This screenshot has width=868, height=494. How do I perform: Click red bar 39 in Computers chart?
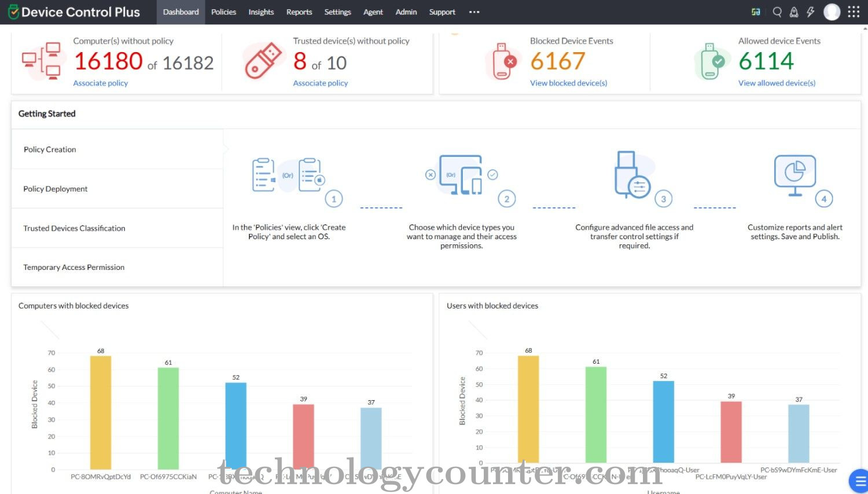(x=303, y=437)
